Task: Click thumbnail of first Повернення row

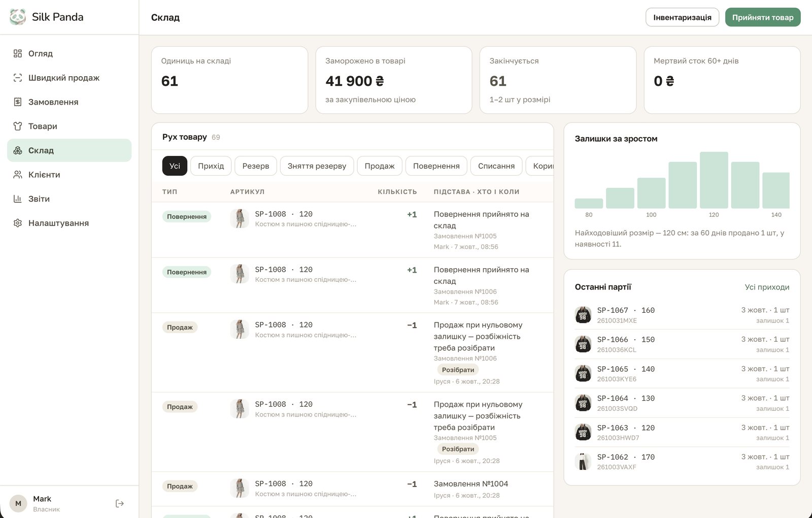Action: 240,218
